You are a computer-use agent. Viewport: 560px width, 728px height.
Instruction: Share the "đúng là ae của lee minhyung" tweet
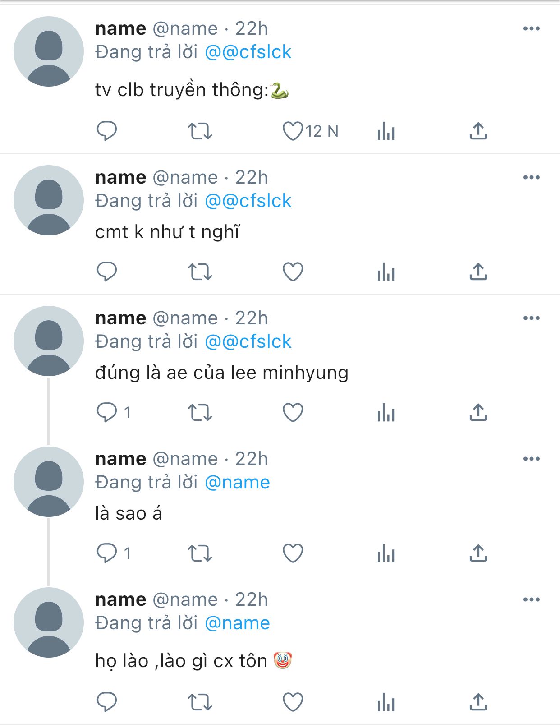(x=478, y=413)
